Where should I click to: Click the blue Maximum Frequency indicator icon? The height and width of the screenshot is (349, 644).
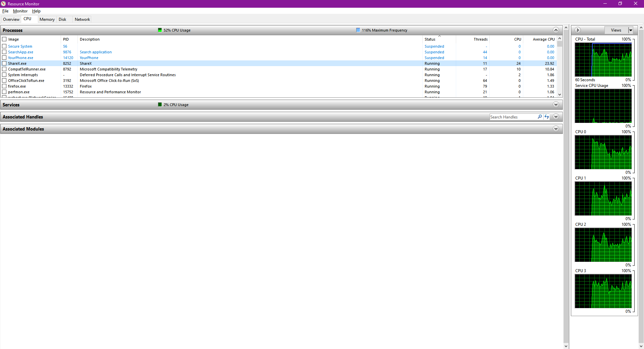[x=358, y=30]
